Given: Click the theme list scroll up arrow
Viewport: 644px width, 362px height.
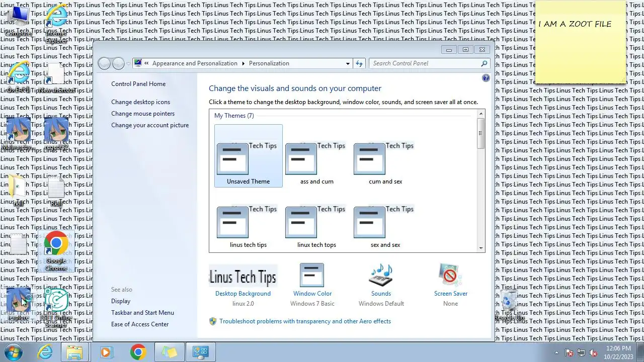Looking at the screenshot, I should [x=481, y=114].
